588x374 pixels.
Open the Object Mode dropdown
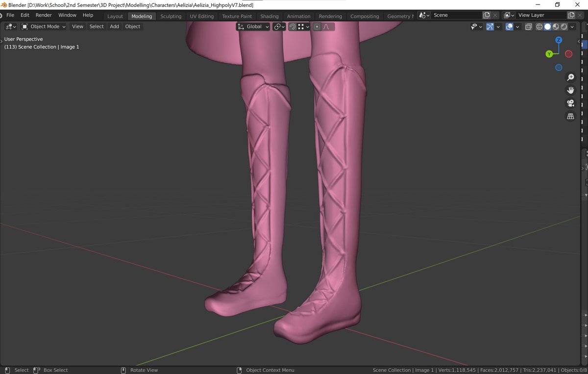tap(44, 26)
